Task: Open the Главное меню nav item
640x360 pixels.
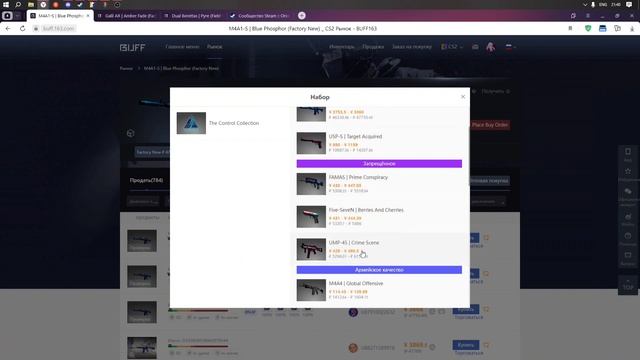Action: pyautogui.click(x=182, y=47)
